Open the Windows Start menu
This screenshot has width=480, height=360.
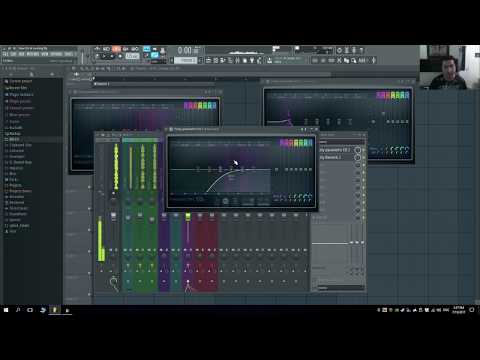[x=6, y=310]
